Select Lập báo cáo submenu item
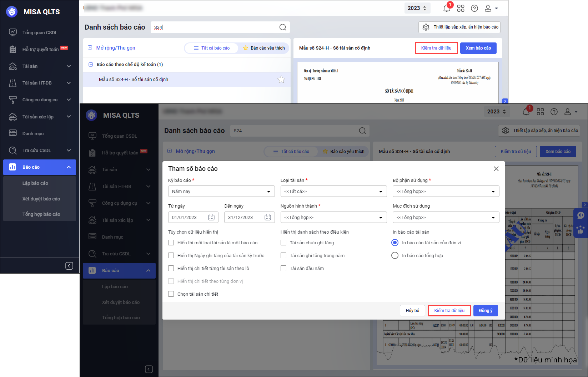Screen dimensions: 588x377 pyautogui.click(x=35, y=183)
